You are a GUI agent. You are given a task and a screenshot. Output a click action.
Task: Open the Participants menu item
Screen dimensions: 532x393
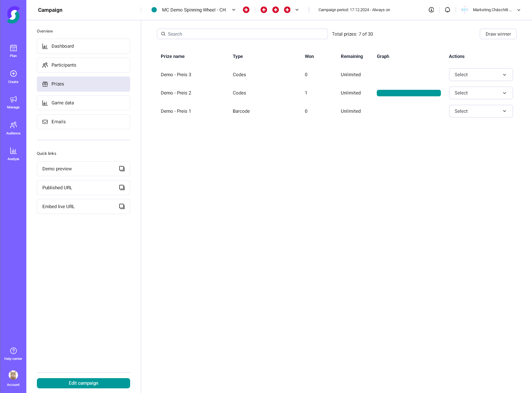(x=83, y=65)
